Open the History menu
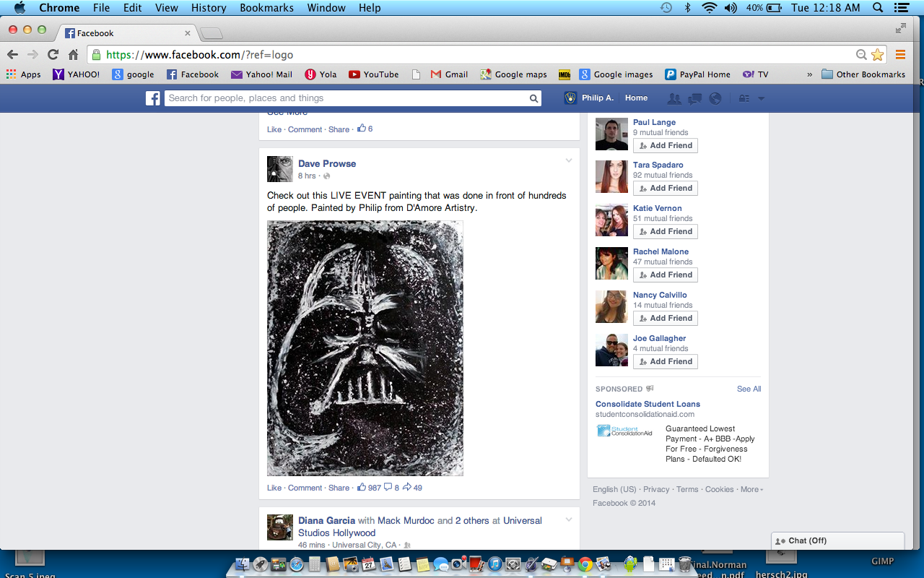Screen dimensions: 924x578 coord(209,8)
